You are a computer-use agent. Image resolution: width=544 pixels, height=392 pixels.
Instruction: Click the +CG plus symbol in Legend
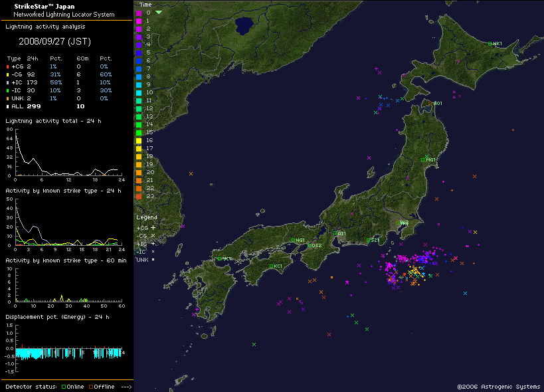(x=153, y=227)
